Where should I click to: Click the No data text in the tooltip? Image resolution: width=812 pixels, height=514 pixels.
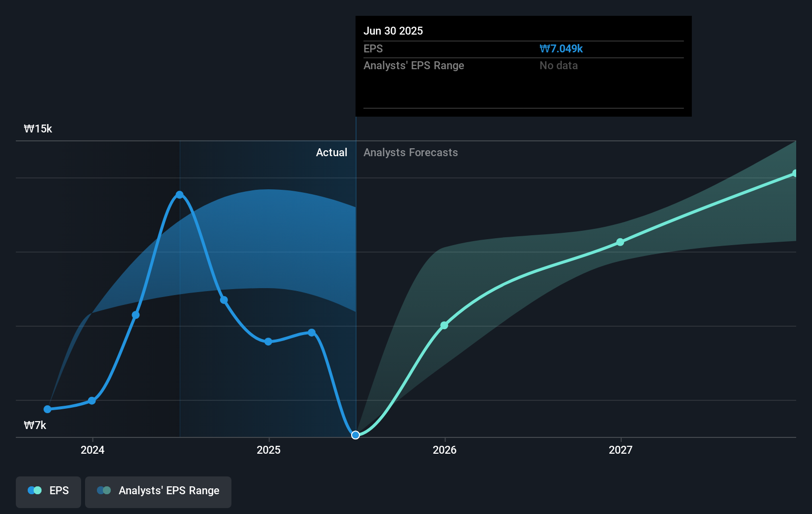pos(558,65)
